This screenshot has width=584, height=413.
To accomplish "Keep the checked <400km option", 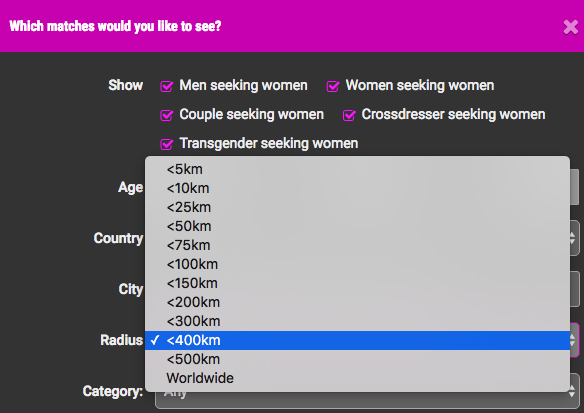I will coord(357,340).
